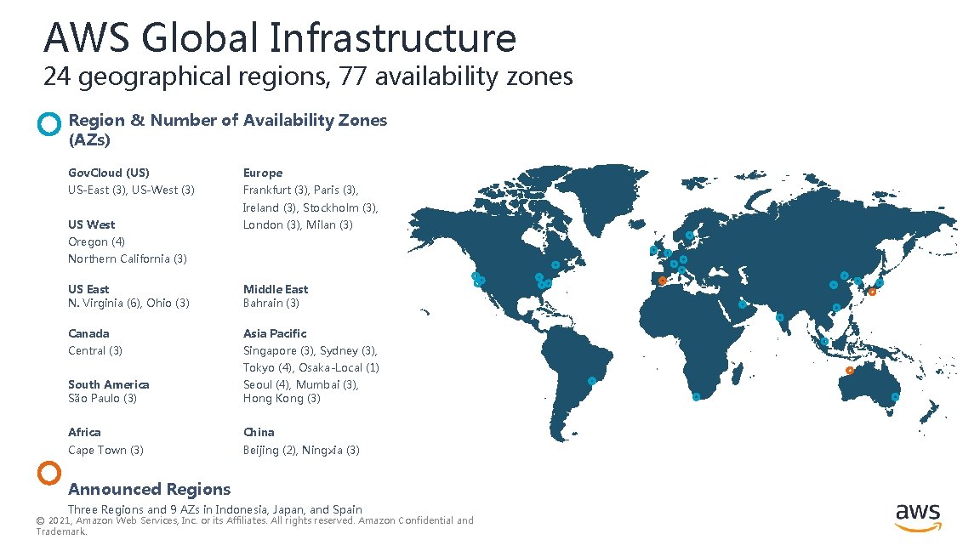Image resolution: width=980 pixels, height=551 pixels.
Task: Click the '24 geographical regions, 77 availability zones' subtitle
Action: click(x=307, y=77)
